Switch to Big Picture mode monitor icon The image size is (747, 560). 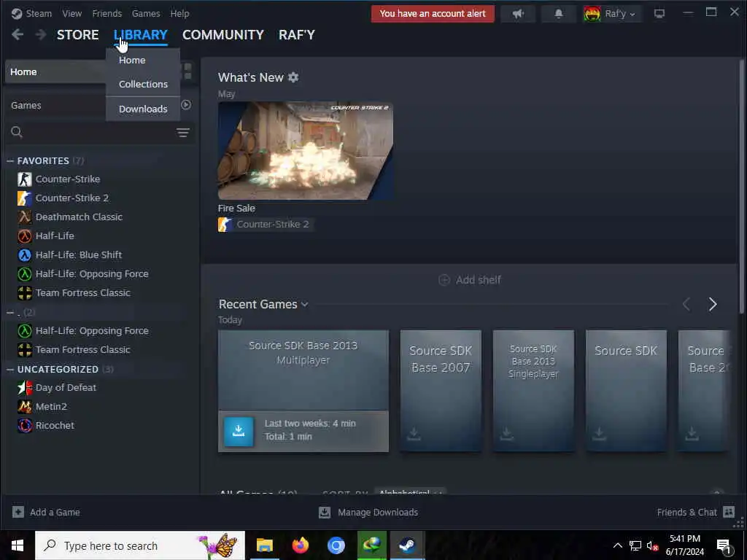659,14
